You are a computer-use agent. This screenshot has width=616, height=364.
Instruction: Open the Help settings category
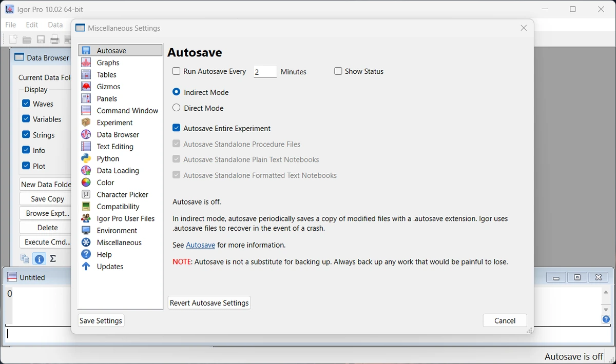pos(120,254)
